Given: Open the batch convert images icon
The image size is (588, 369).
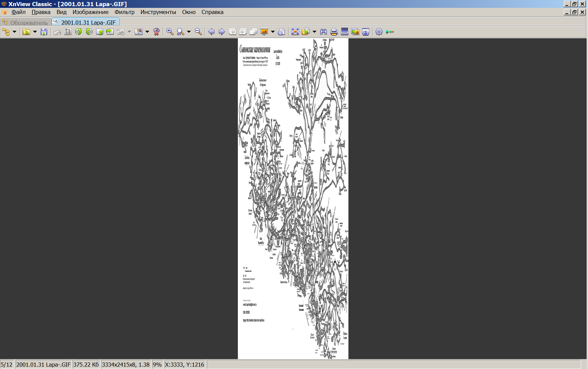Looking at the screenshot, I should pos(355,32).
